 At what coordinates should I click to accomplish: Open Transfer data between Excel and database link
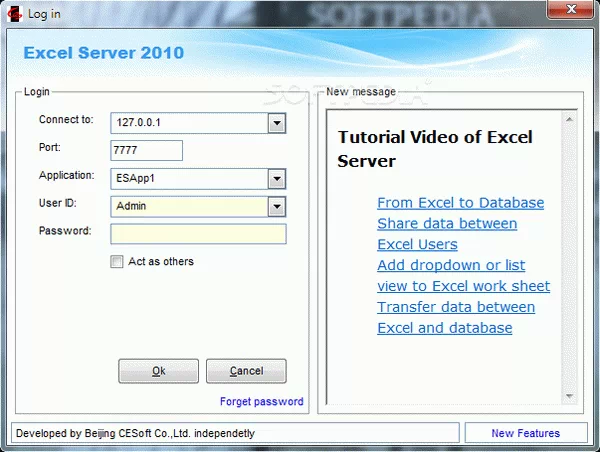[x=456, y=318]
